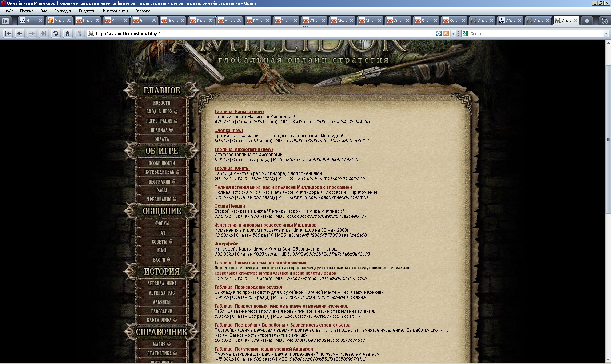
Task: Open the Вид menu
Action: pyautogui.click(x=44, y=11)
